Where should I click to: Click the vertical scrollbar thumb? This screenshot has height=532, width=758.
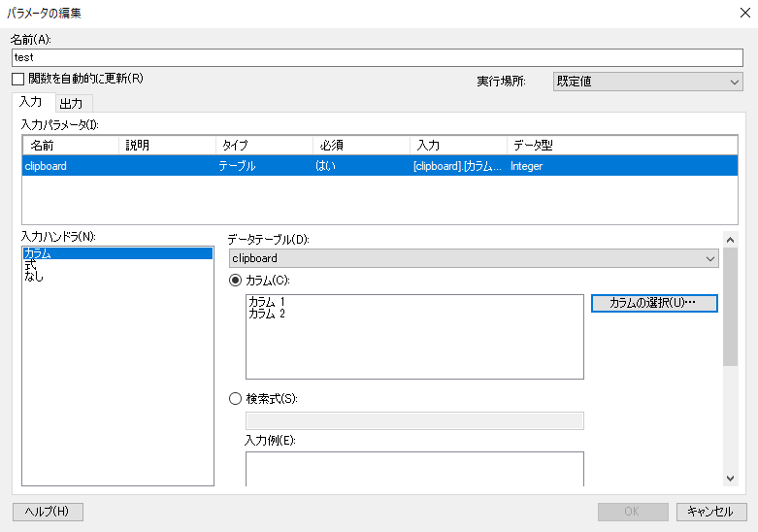731,307
